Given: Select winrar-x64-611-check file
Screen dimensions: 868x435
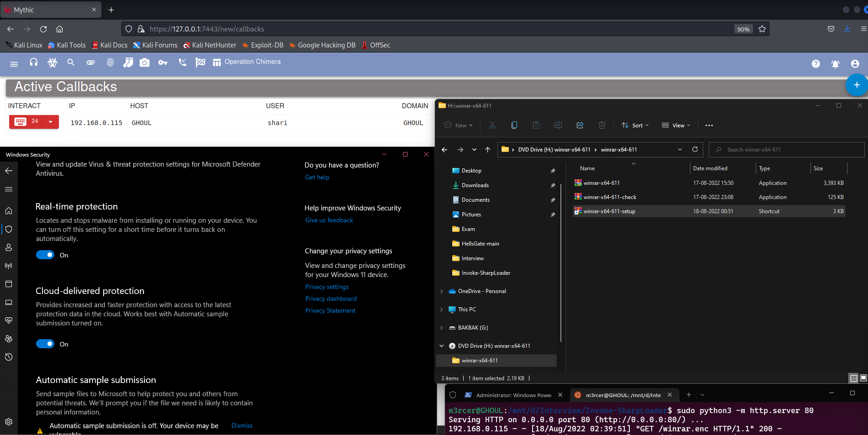Looking at the screenshot, I should point(709,197).
